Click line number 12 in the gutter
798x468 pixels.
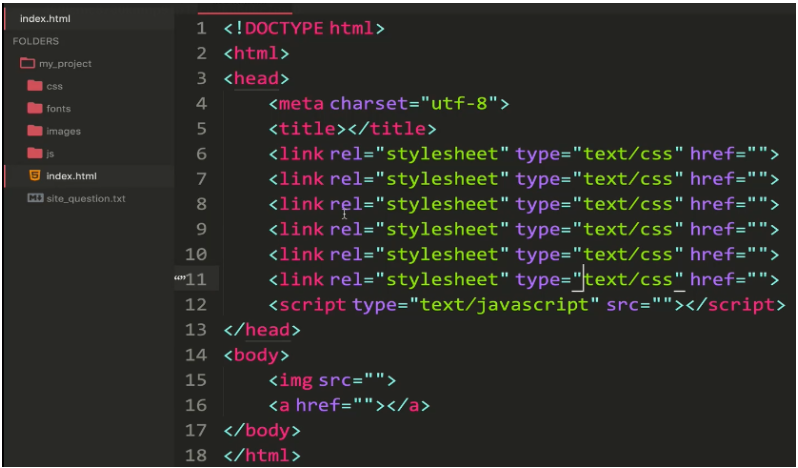[196, 304]
